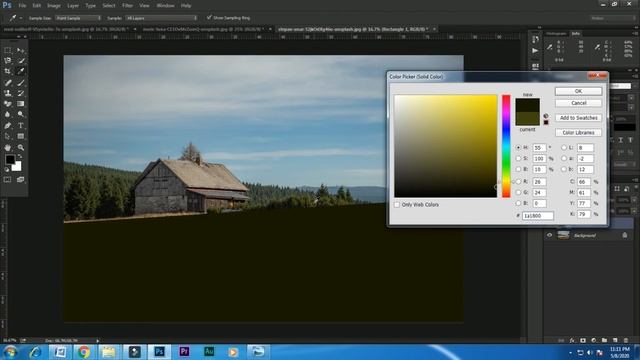Click inside the yellow color field
Image resolution: width=640 pixels, height=360 pixels.
pos(445,146)
